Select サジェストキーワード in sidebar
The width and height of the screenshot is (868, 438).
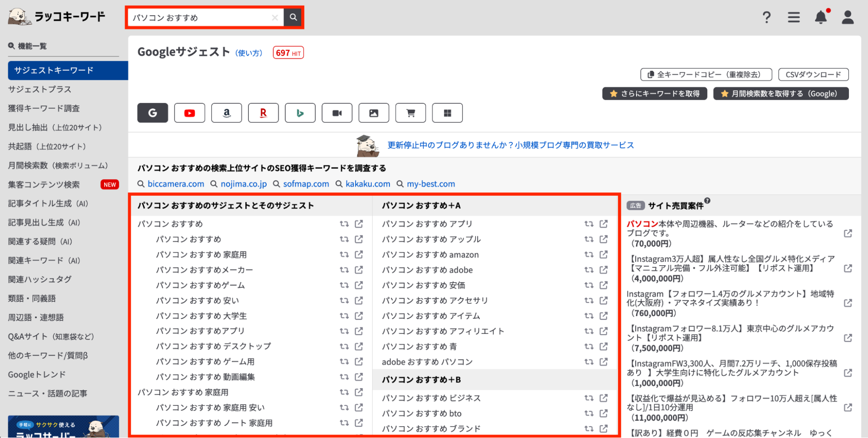point(68,70)
